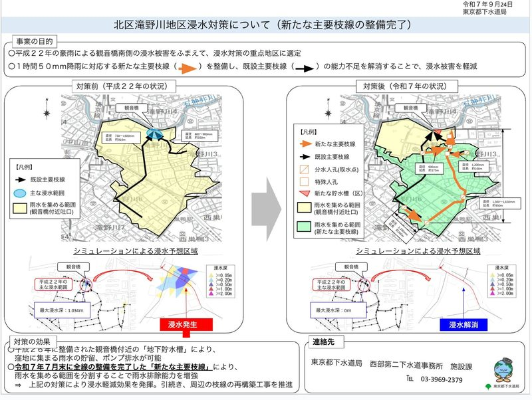Click the 730～1500mm pipe data box
This screenshot has width=532, height=400.
click(x=122, y=138)
